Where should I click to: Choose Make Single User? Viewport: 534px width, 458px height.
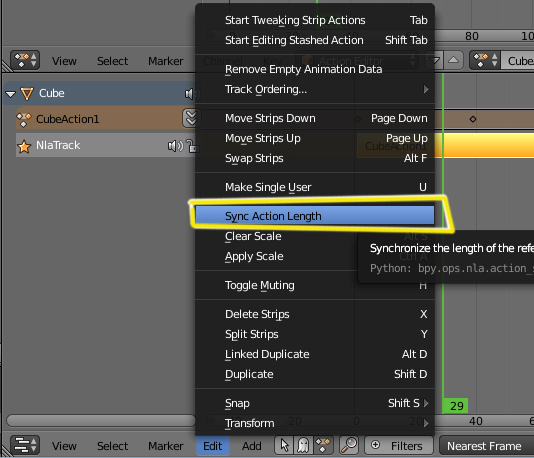[x=315, y=187]
